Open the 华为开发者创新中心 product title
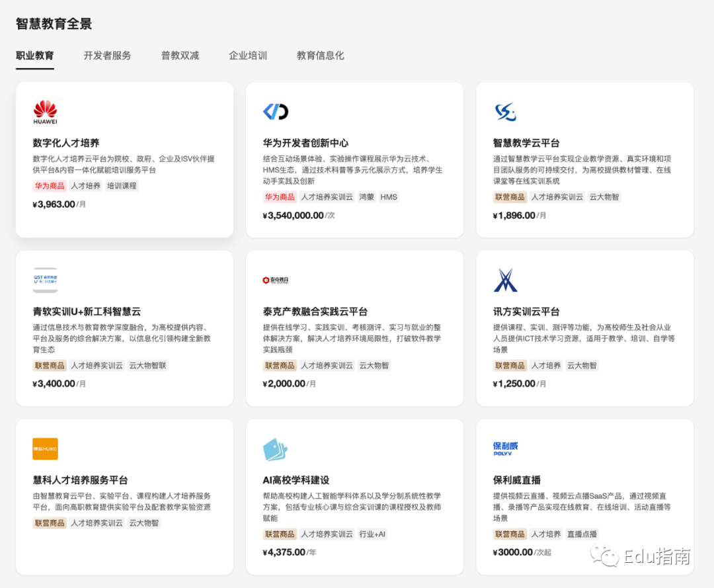This screenshot has width=714, height=588. tap(305, 143)
